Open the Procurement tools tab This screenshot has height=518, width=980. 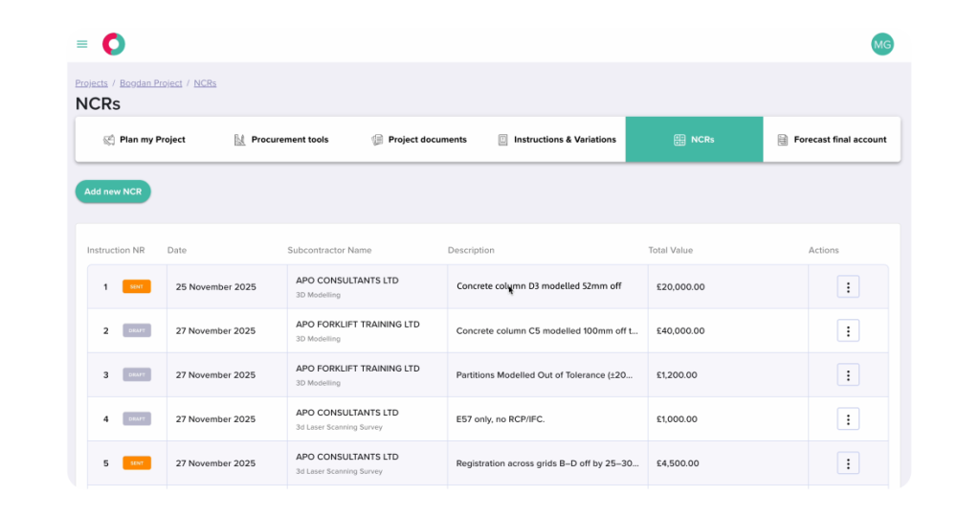(x=281, y=140)
